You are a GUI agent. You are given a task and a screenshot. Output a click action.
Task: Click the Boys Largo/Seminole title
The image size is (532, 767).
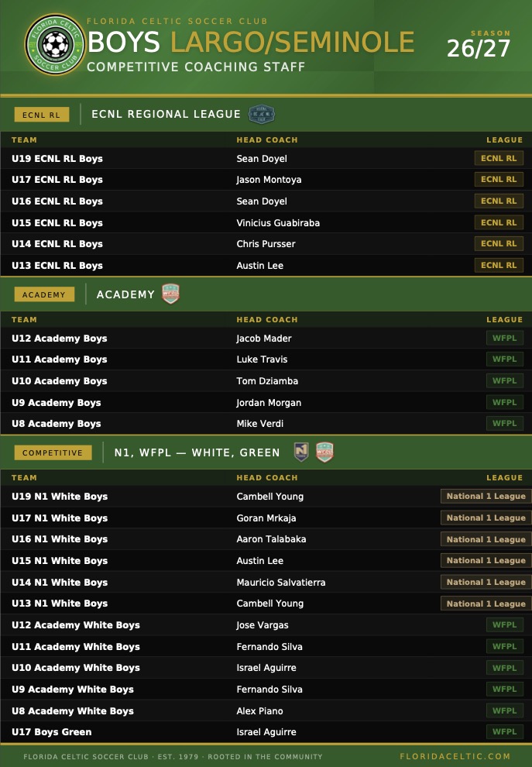[x=251, y=42]
